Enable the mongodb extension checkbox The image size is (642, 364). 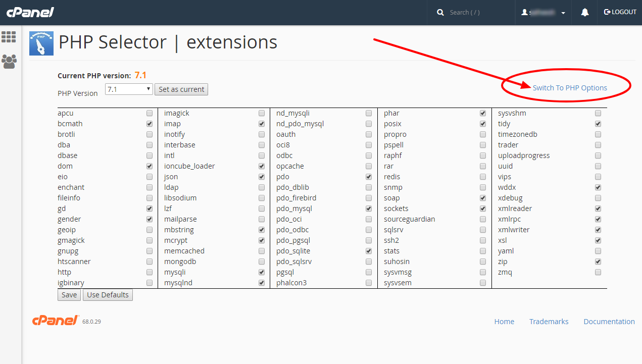point(262,262)
